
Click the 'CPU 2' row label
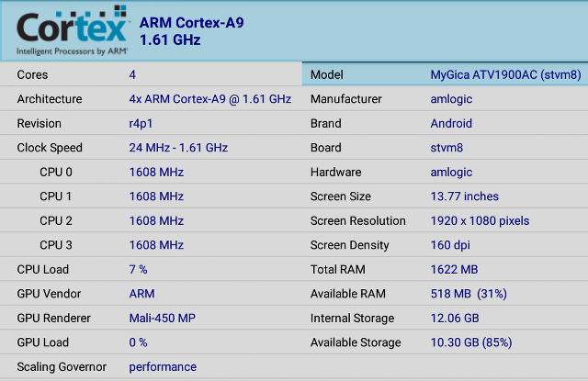tap(56, 220)
